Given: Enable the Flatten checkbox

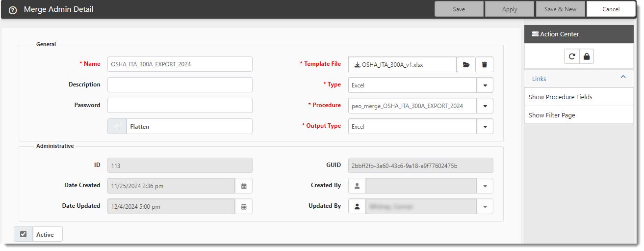Looking at the screenshot, I should [117, 126].
